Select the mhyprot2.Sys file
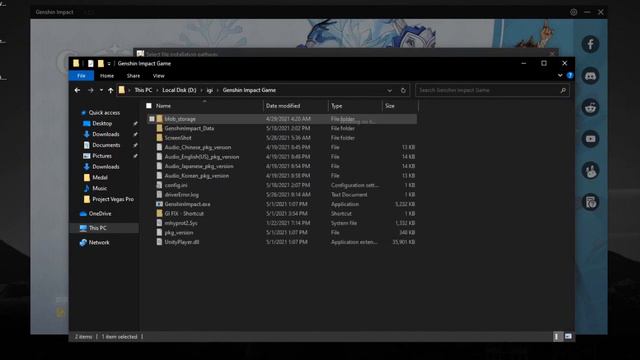Image resolution: width=640 pixels, height=360 pixels. point(181,223)
